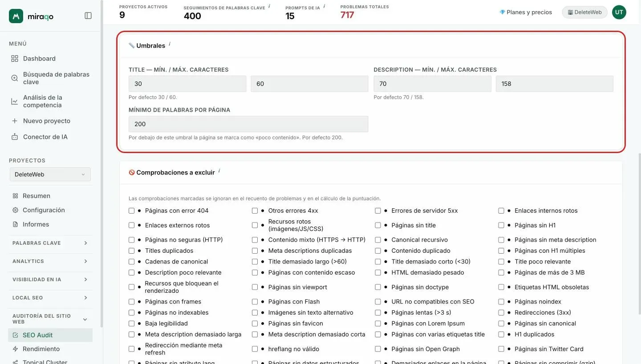Open the UT user avatar menu
The width and height of the screenshot is (641, 364).
[x=619, y=12]
